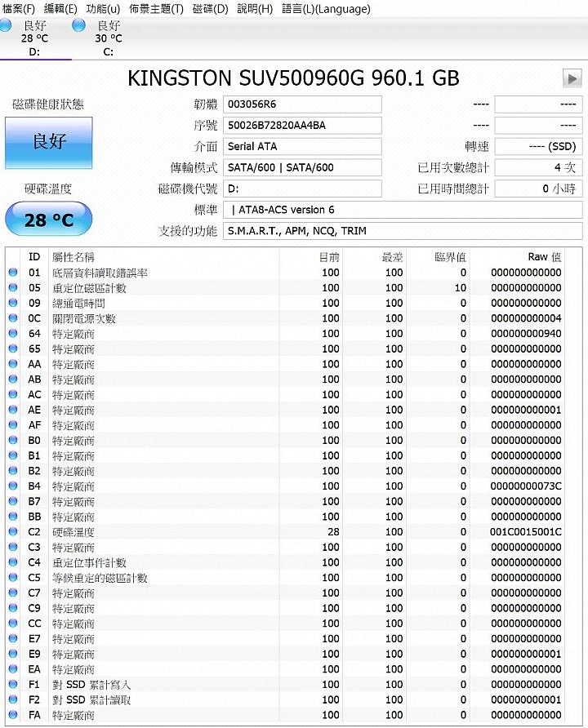Click the status icon of attribute C5

13,577
